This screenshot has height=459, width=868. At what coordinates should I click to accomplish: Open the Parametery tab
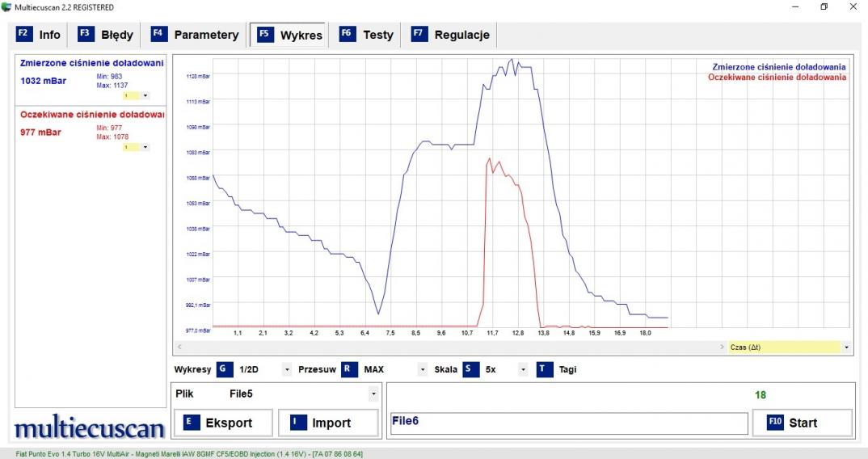click(196, 34)
